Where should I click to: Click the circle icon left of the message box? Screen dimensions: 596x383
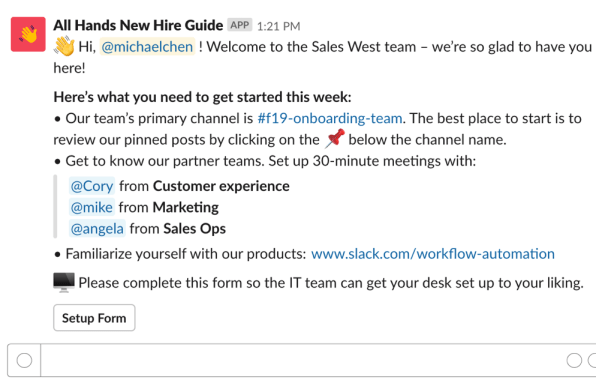point(24,360)
